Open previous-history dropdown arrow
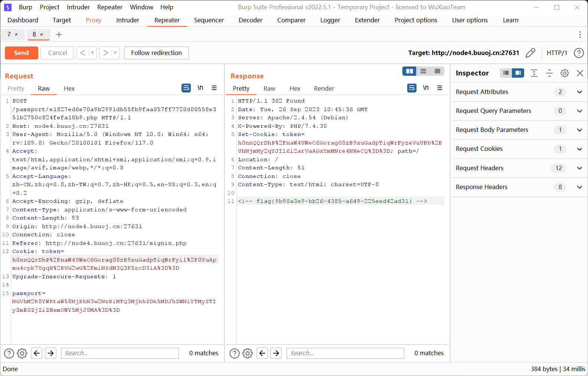This screenshot has height=376, width=588. [x=92, y=53]
